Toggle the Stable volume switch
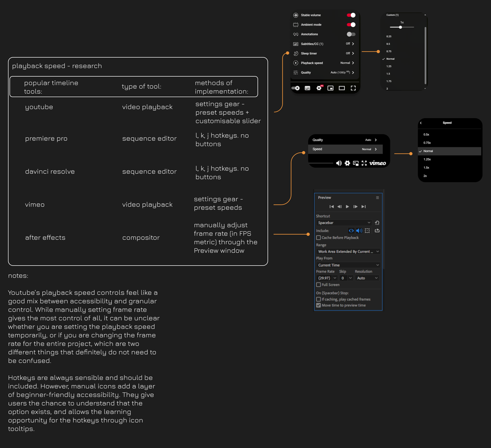The width and height of the screenshot is (491, 448). [351, 15]
